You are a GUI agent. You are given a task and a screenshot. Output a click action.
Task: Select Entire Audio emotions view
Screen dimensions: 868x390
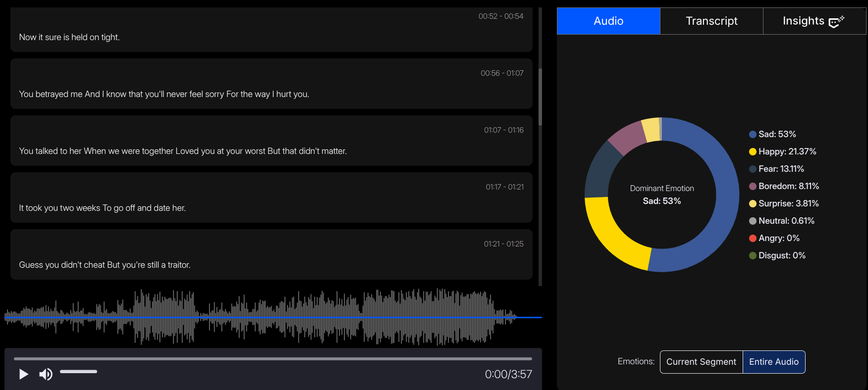coord(774,362)
